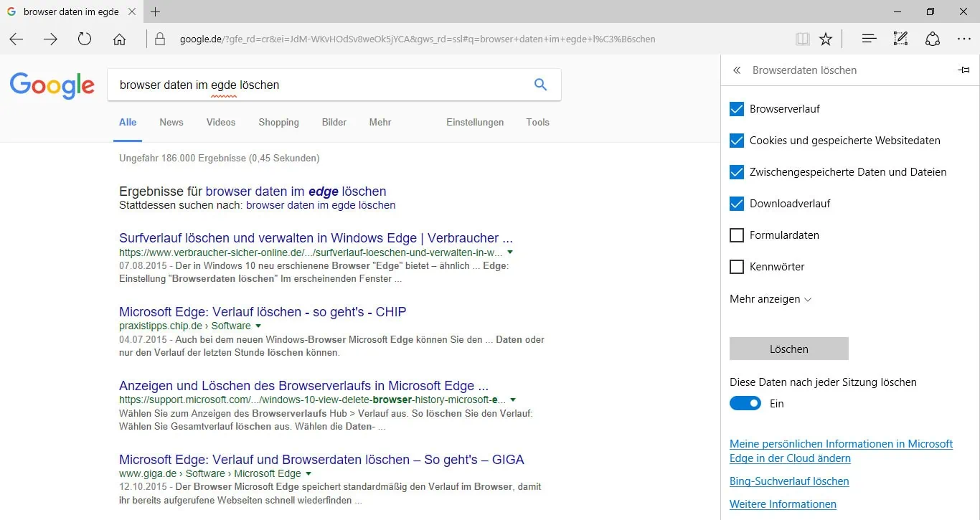Expand Mehr anzeigen options
980x520 pixels.
tap(771, 299)
